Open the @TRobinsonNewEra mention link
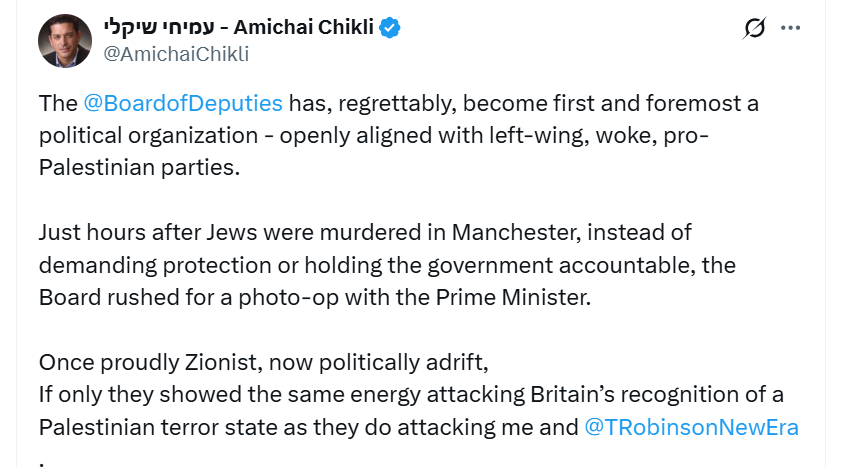Viewport: 850px width, 468px height. pyautogui.click(x=691, y=427)
